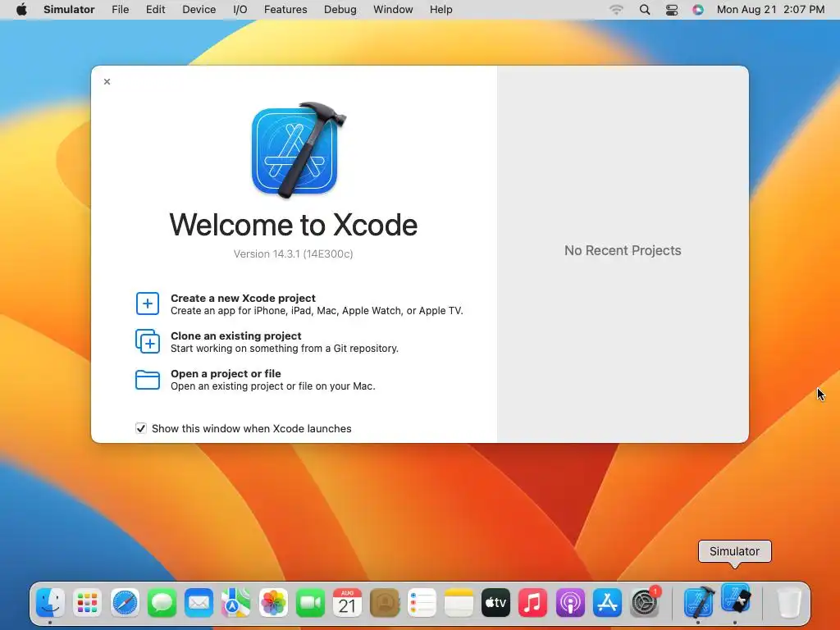The height and width of the screenshot is (630, 840).
Task: Open App Store from the Dock
Action: click(x=607, y=603)
